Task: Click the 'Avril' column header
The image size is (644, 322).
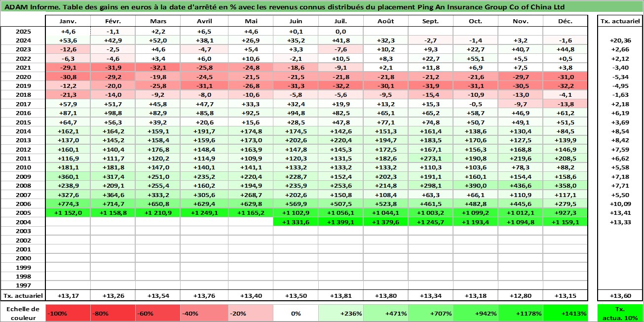Action: click(x=204, y=21)
